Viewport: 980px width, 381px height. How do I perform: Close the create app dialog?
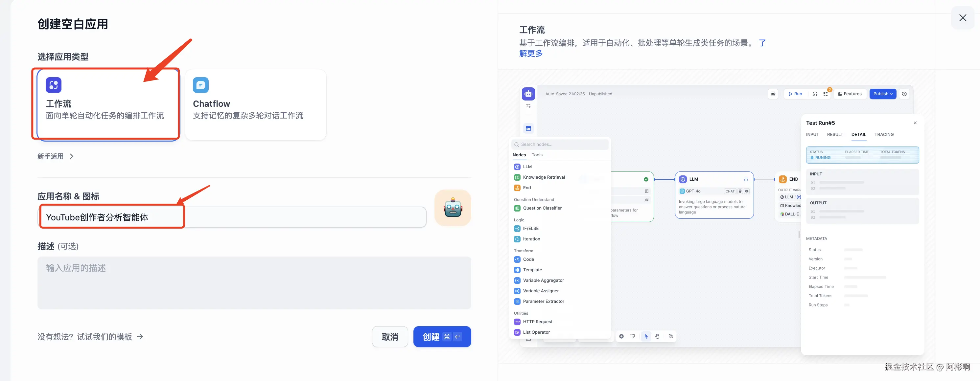click(962, 18)
